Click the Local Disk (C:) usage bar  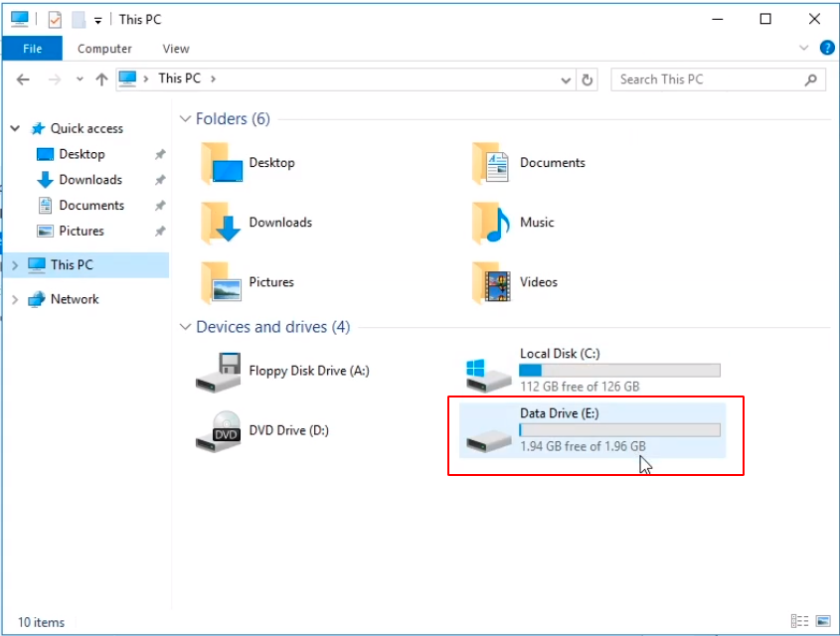point(618,371)
